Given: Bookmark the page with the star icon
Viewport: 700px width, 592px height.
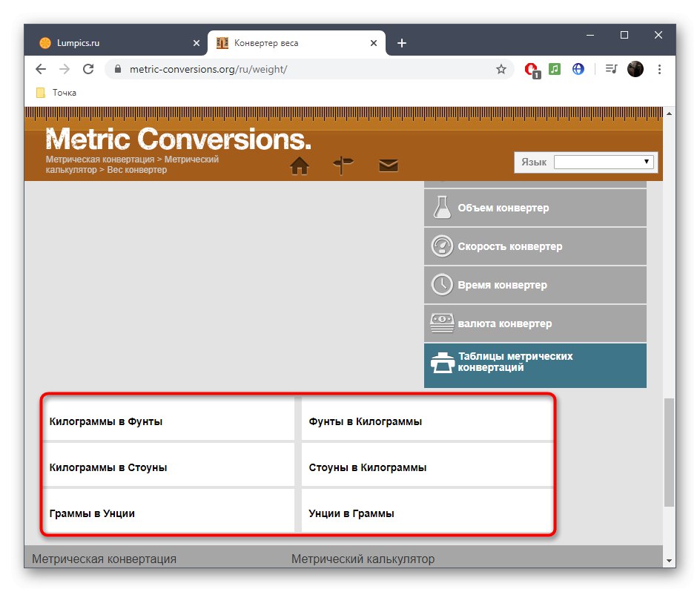Looking at the screenshot, I should pos(501,69).
